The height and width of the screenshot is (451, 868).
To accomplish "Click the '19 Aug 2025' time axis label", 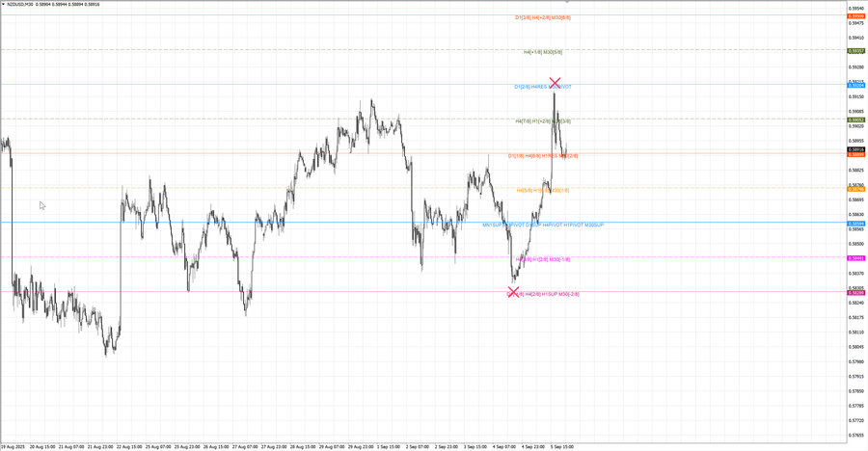I will coord(13,446).
